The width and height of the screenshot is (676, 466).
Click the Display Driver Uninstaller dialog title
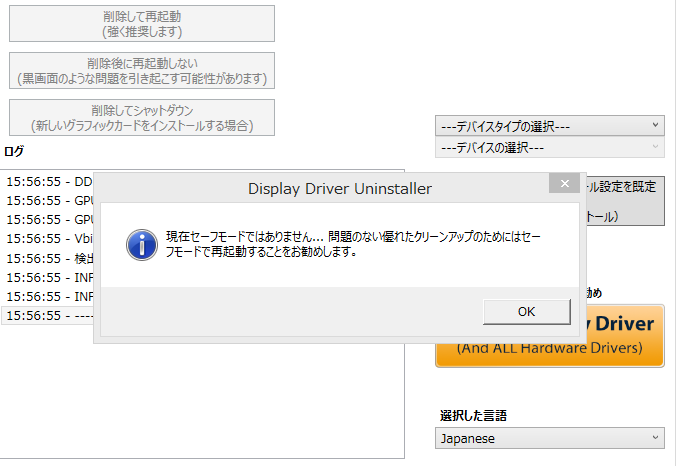pyautogui.click(x=340, y=189)
